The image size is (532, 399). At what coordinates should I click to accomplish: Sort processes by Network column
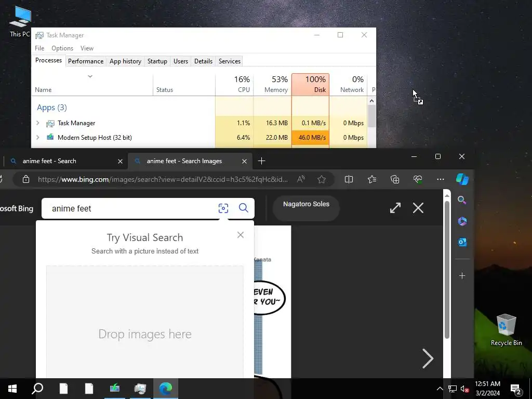click(349, 85)
